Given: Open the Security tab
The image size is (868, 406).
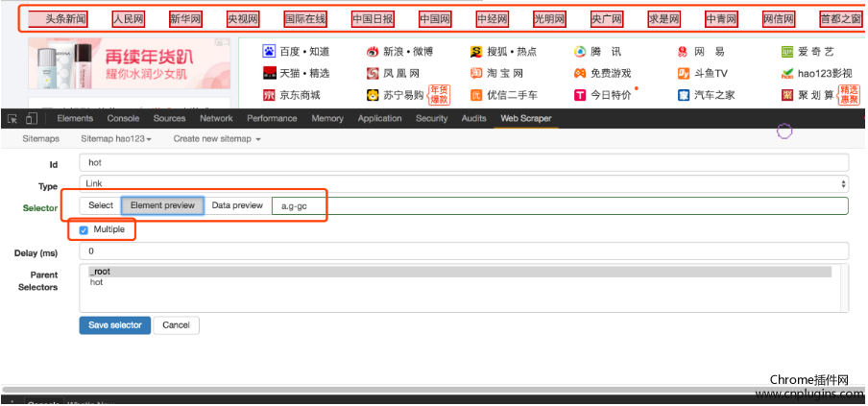Looking at the screenshot, I should [x=431, y=118].
